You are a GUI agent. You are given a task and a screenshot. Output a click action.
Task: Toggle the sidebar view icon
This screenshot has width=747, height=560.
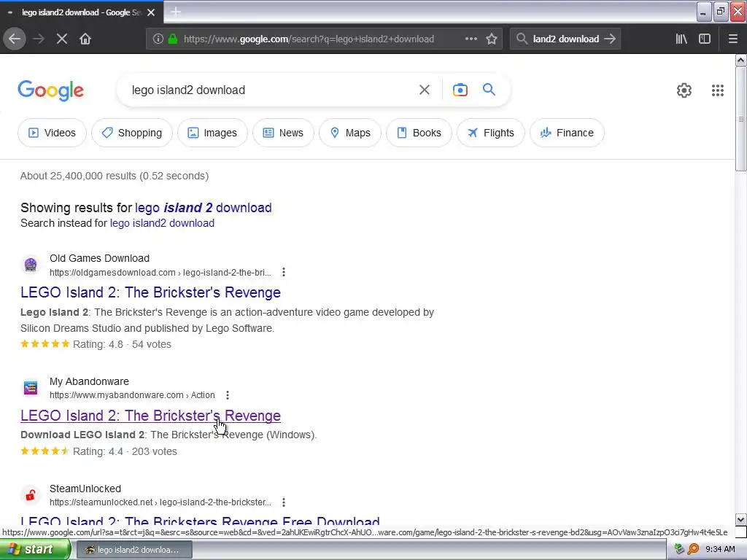coord(705,39)
